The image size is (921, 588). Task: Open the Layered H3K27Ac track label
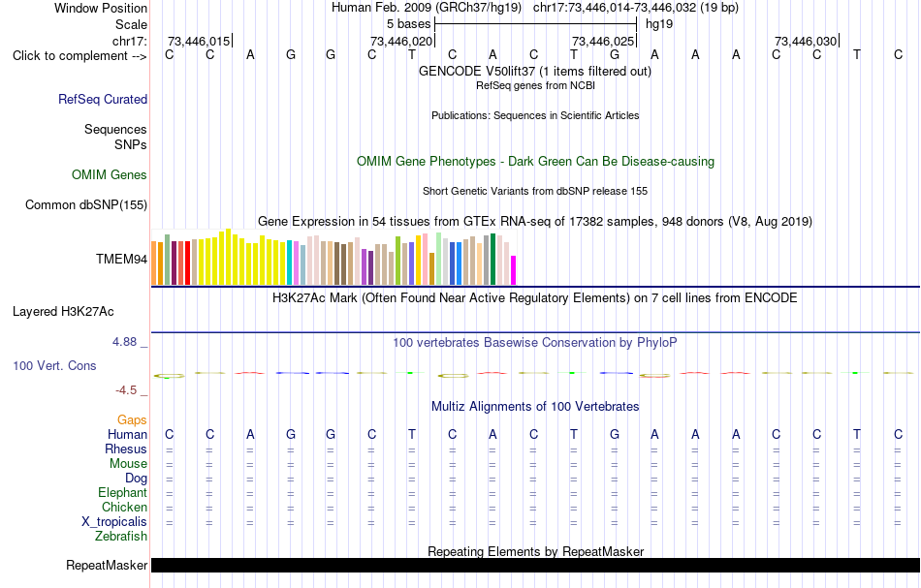point(63,312)
